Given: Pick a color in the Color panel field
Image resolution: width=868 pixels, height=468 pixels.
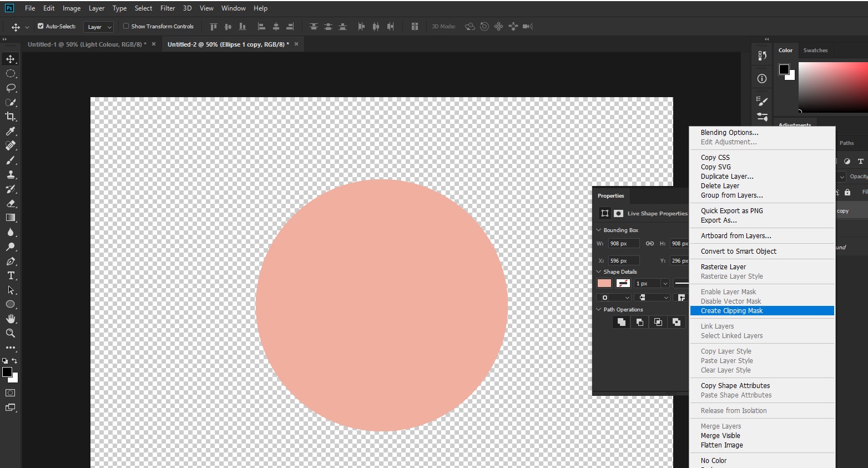Looking at the screenshot, I should coord(832,87).
